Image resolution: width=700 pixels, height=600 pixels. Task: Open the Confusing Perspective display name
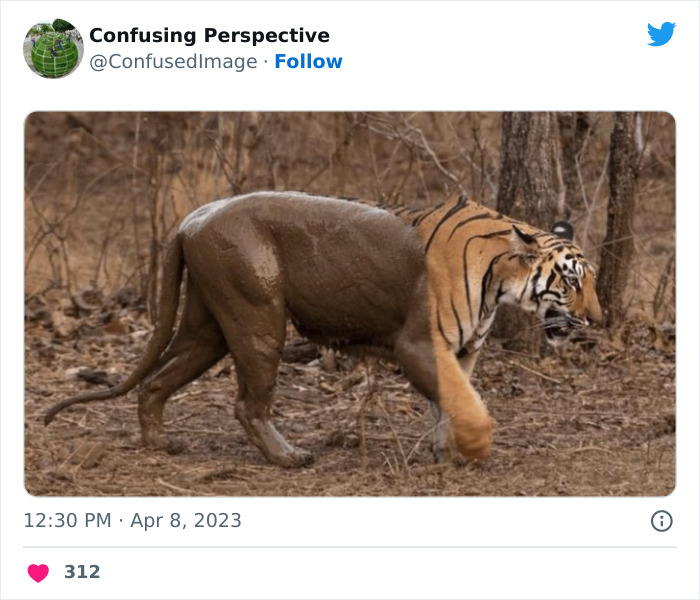pyautogui.click(x=209, y=36)
